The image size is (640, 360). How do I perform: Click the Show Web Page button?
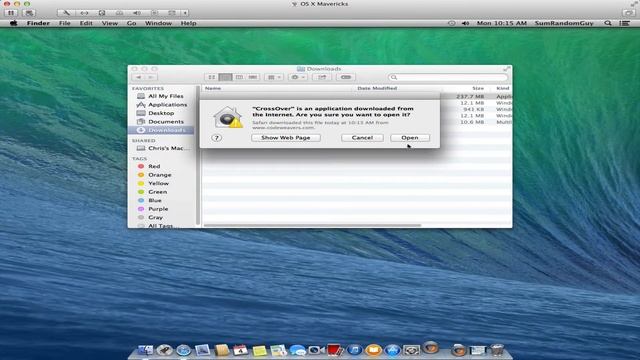click(x=286, y=138)
